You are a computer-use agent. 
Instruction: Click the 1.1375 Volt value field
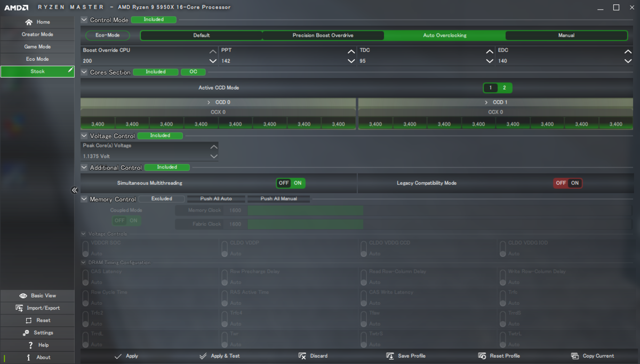(x=145, y=156)
